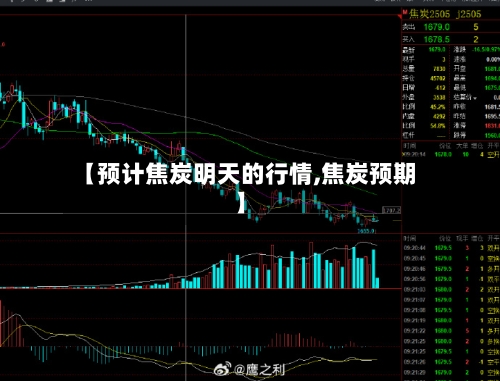The height and width of the screenshot is (381, 500).
Task: Click the 最新 price value 1679.0
Action: coord(437,49)
